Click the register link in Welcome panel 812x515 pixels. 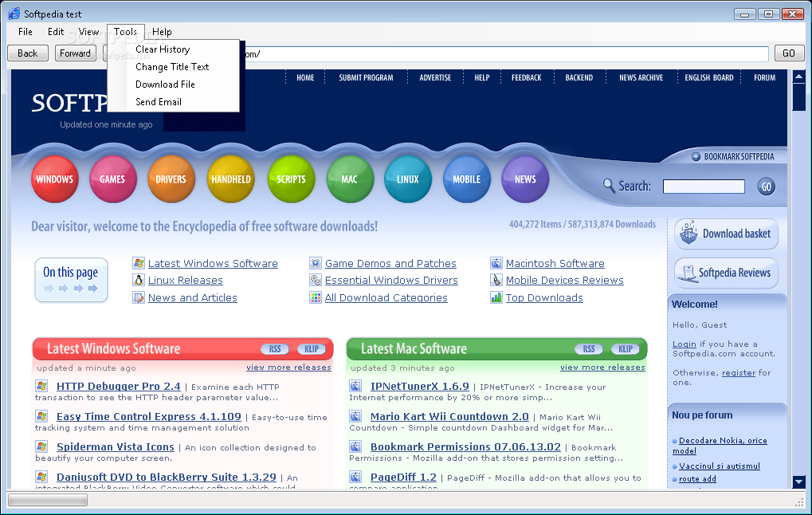pyautogui.click(x=739, y=372)
